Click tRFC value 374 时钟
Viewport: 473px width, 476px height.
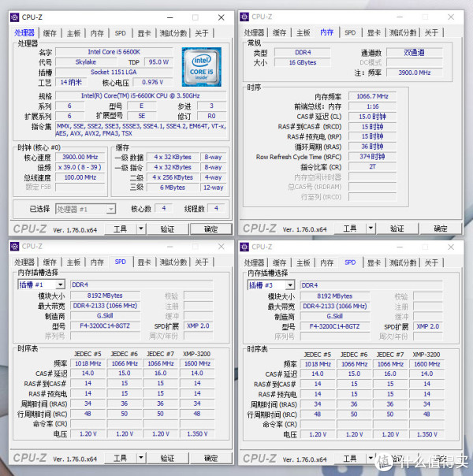(x=373, y=156)
